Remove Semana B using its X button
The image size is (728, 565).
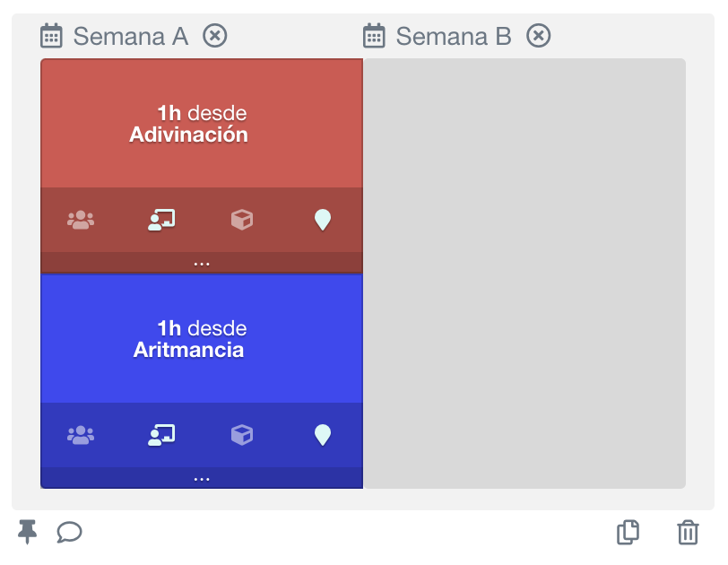(539, 36)
